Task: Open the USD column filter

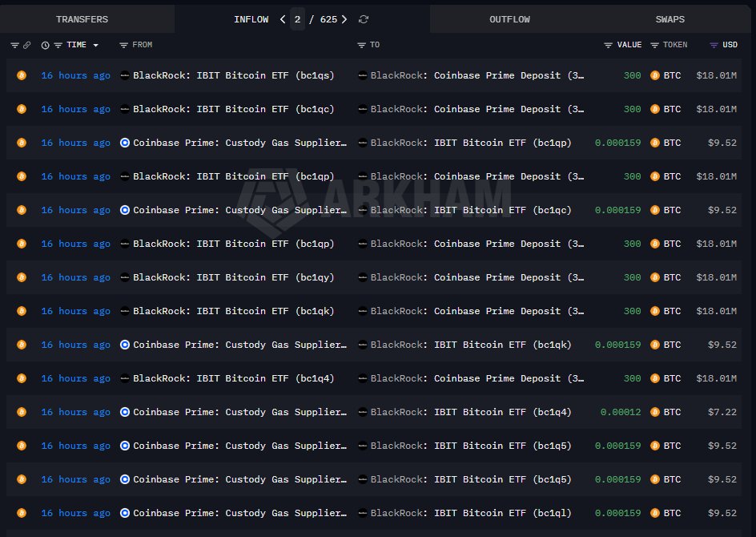Action: point(714,45)
